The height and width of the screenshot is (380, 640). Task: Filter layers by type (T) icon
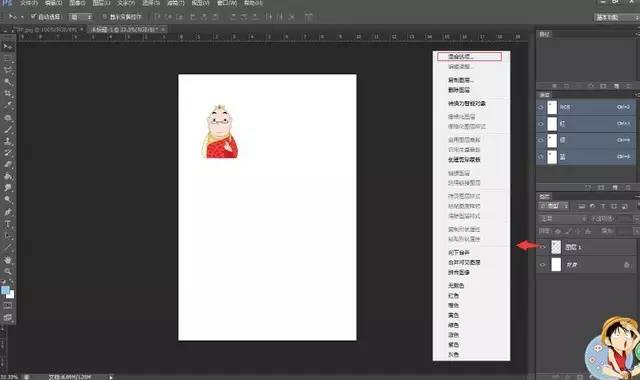603,206
